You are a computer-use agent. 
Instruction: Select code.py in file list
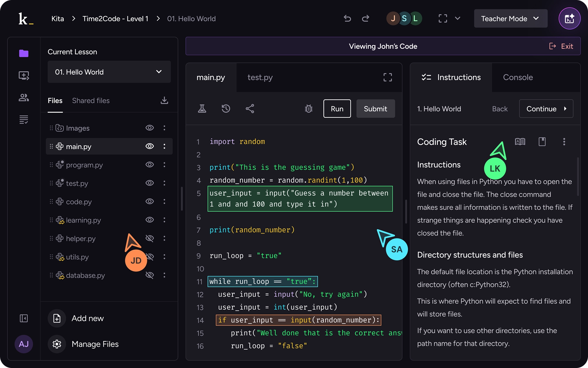point(79,202)
